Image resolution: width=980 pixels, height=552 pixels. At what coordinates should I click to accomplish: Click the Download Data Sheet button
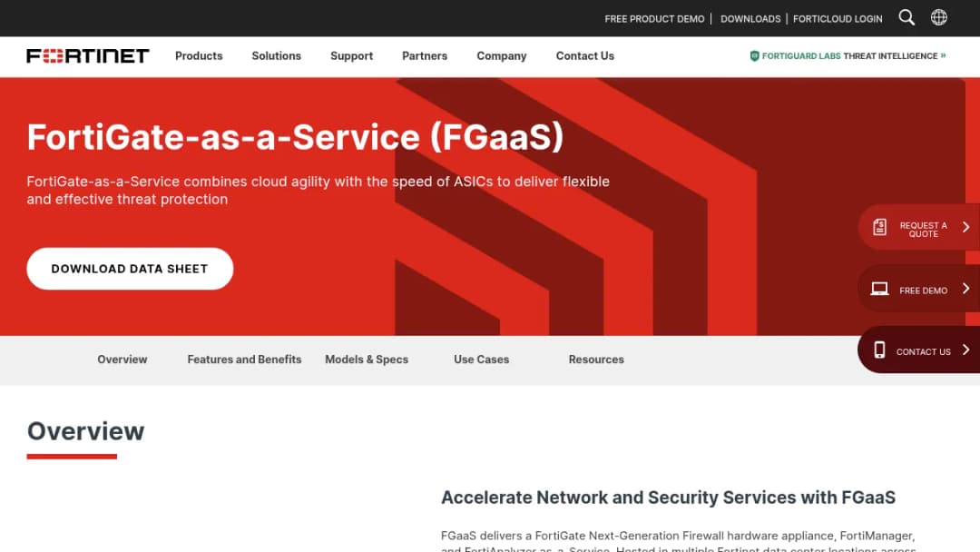tap(130, 269)
